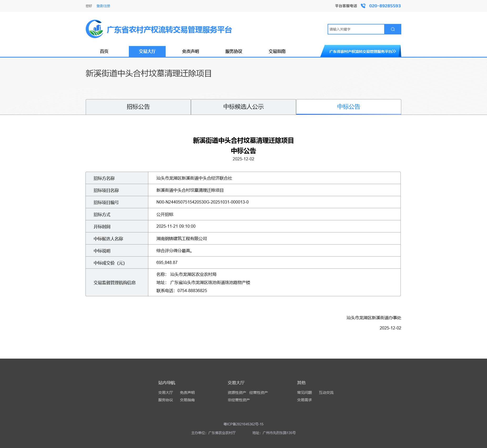Open the 免责声明 menu item
This screenshot has height=448, width=487.
[x=190, y=51]
